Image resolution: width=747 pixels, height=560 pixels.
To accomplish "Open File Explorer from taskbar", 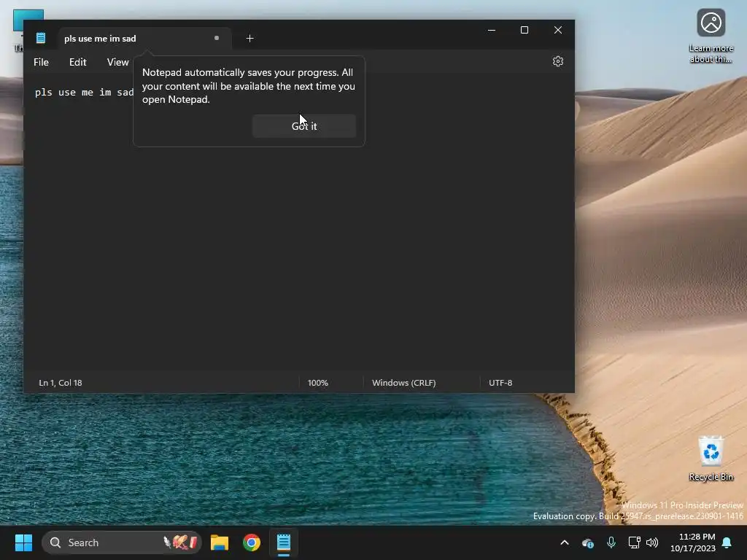I will pos(220,542).
